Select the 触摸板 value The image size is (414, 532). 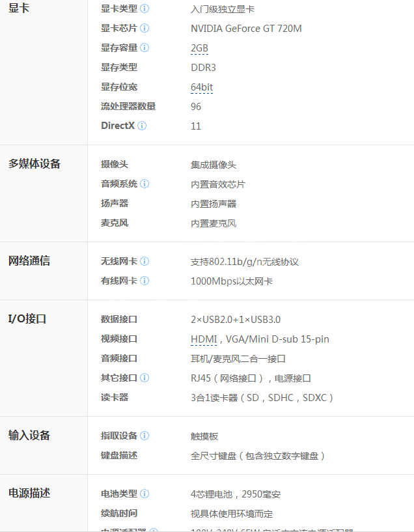pos(204,436)
